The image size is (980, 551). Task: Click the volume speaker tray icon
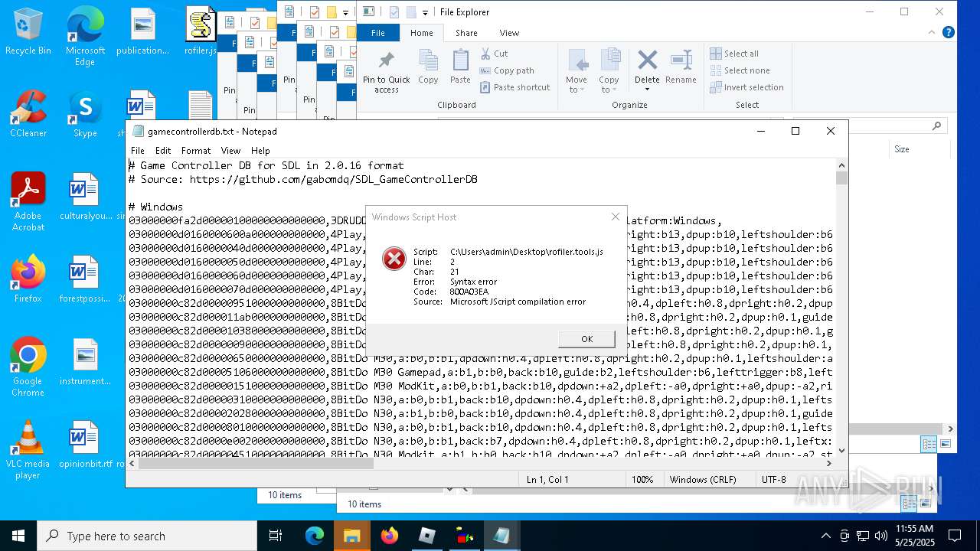tap(881, 536)
